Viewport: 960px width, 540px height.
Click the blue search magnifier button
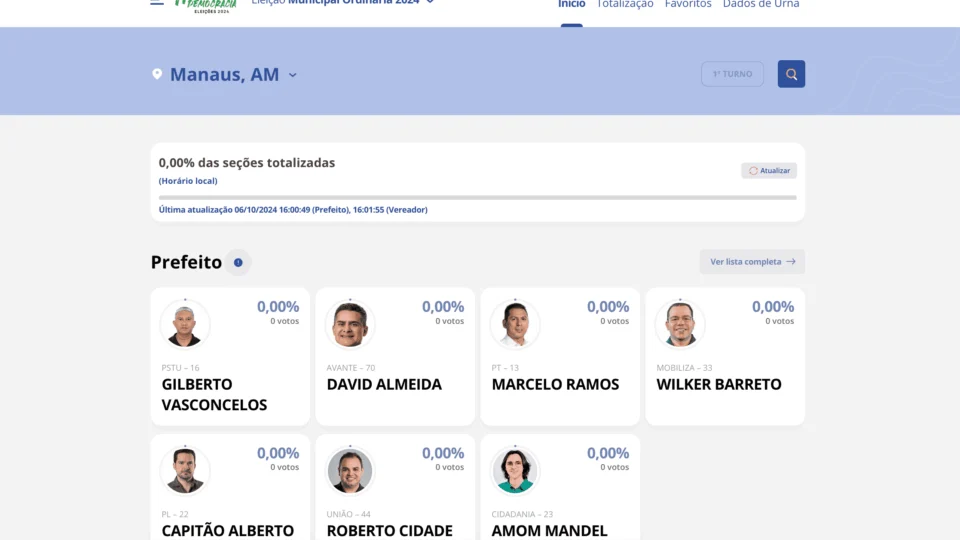[791, 74]
